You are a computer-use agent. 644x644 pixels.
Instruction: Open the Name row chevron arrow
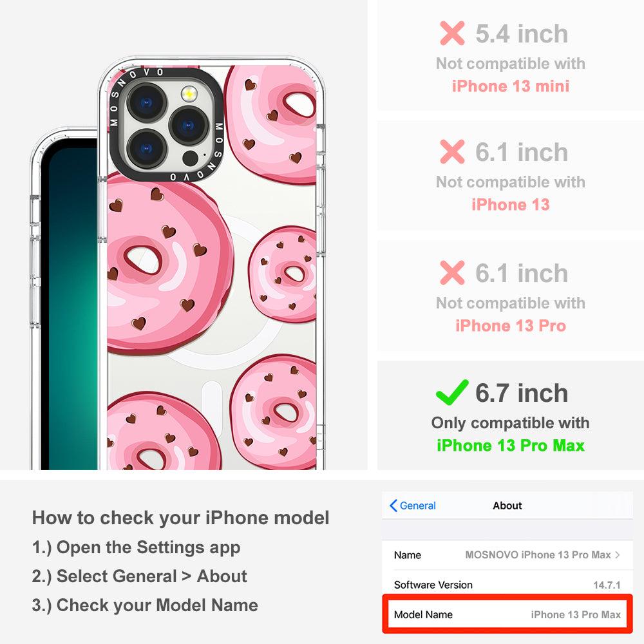coord(618,555)
